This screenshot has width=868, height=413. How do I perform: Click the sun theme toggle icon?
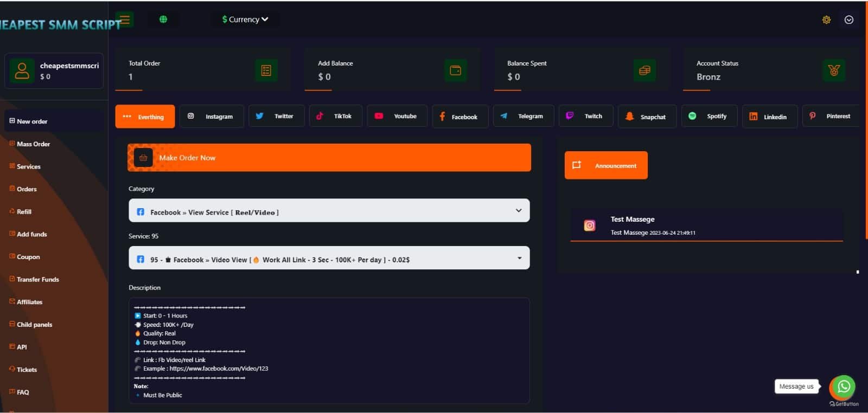[x=826, y=20]
